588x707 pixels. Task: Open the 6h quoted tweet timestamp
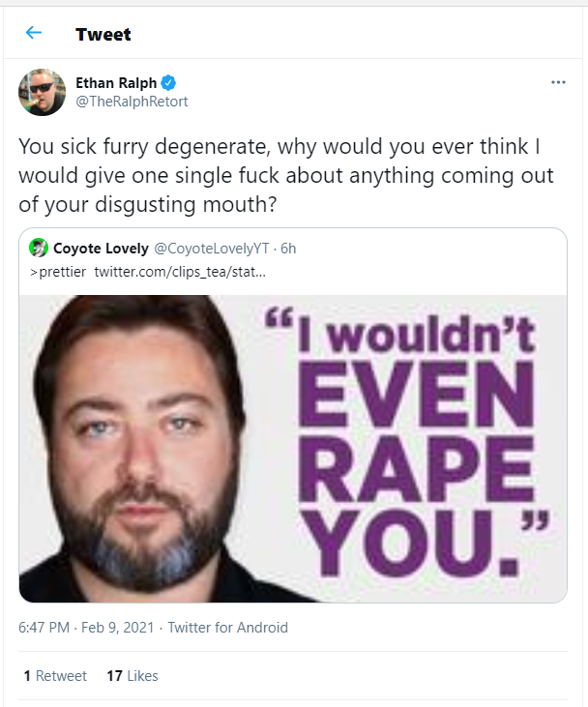click(x=288, y=249)
